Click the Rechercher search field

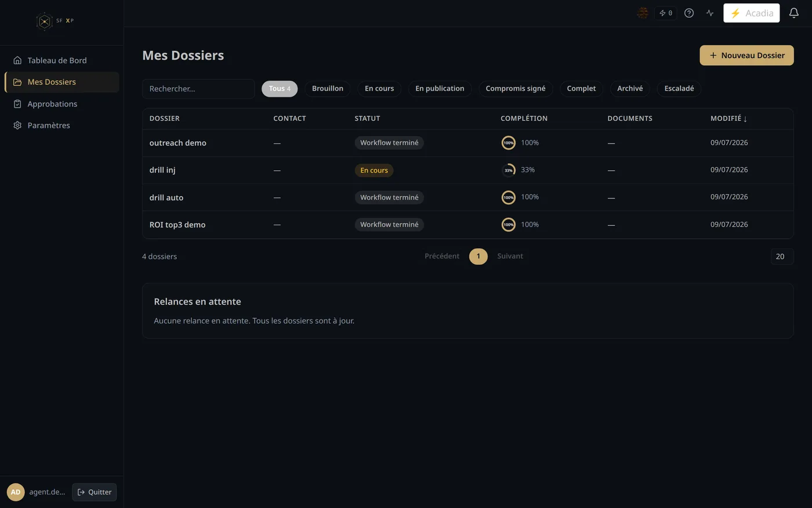[198, 89]
